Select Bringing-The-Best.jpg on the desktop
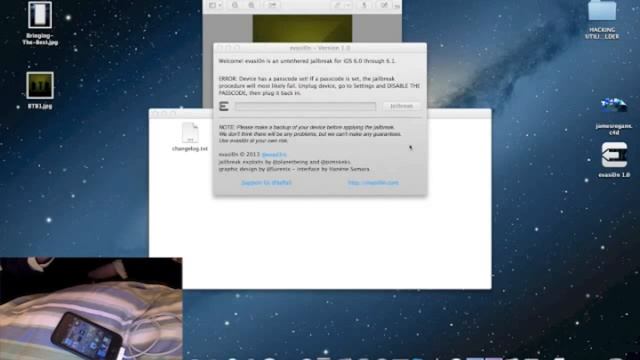The image size is (640, 360). point(40,23)
